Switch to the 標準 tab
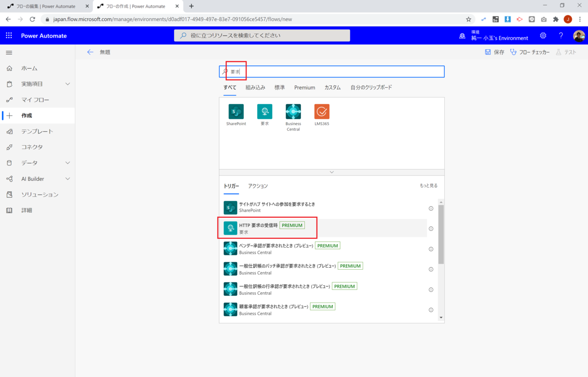588x377 pixels. click(x=279, y=87)
